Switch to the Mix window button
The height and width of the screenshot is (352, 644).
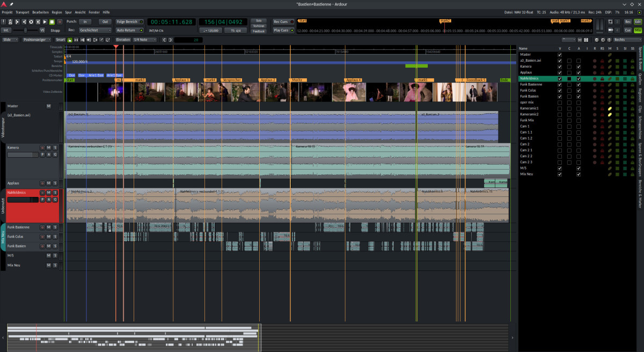638,30
